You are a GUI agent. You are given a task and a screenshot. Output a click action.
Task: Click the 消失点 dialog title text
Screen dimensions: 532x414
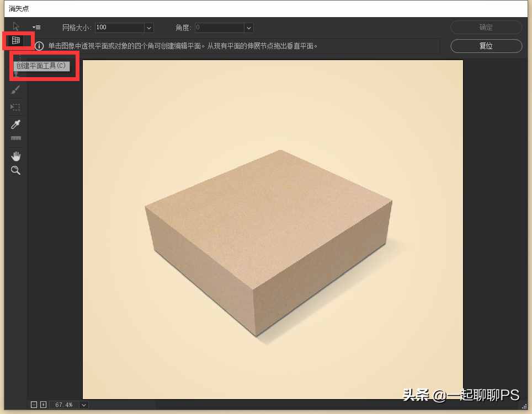[x=19, y=8]
